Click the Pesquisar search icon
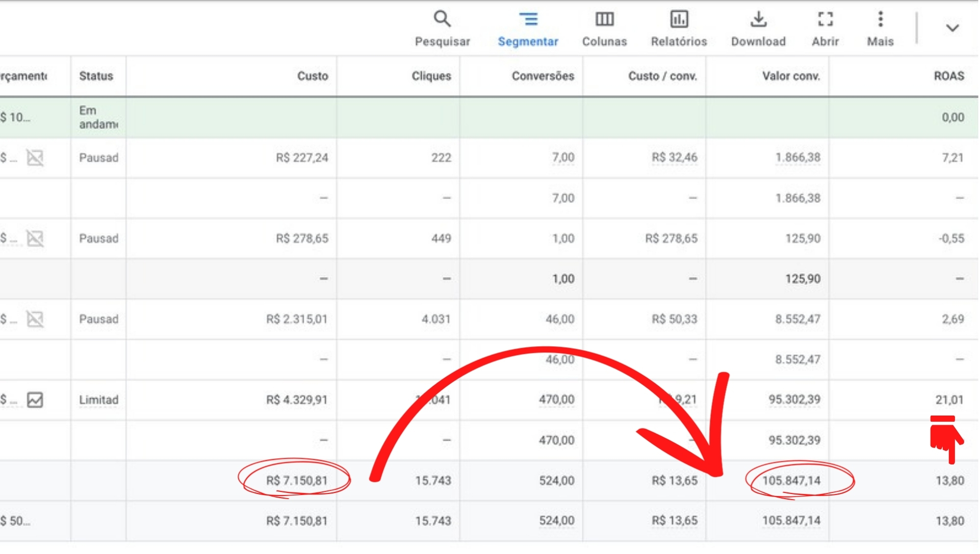 pos(442,19)
